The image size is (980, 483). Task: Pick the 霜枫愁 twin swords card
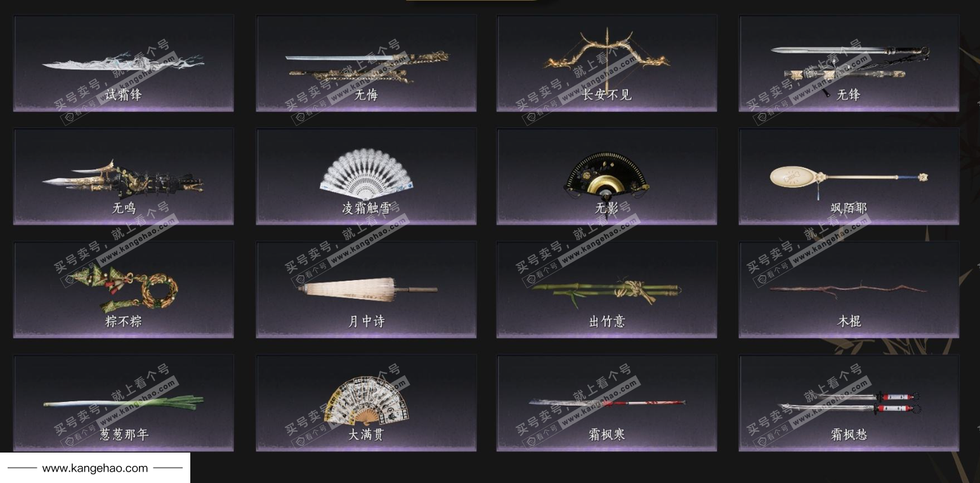click(x=849, y=402)
